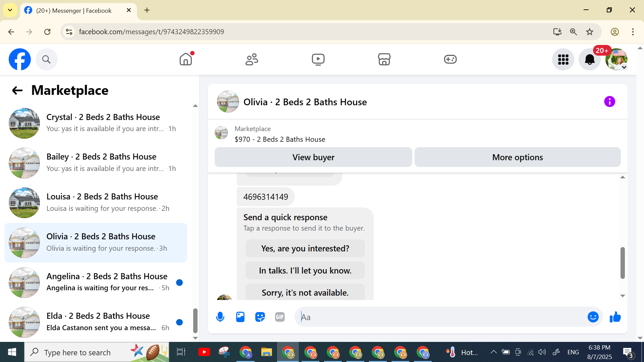Image resolution: width=644 pixels, height=362 pixels.
Task: Open the emoji picker icon
Action: (593, 317)
